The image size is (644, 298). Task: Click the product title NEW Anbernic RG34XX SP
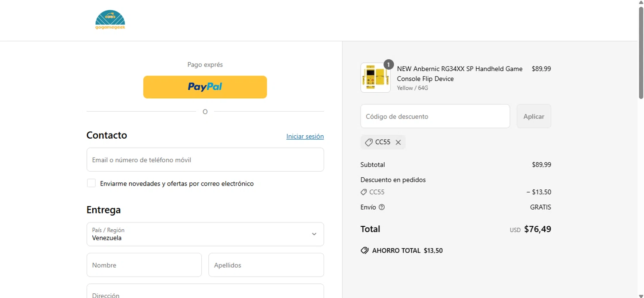tap(460, 74)
